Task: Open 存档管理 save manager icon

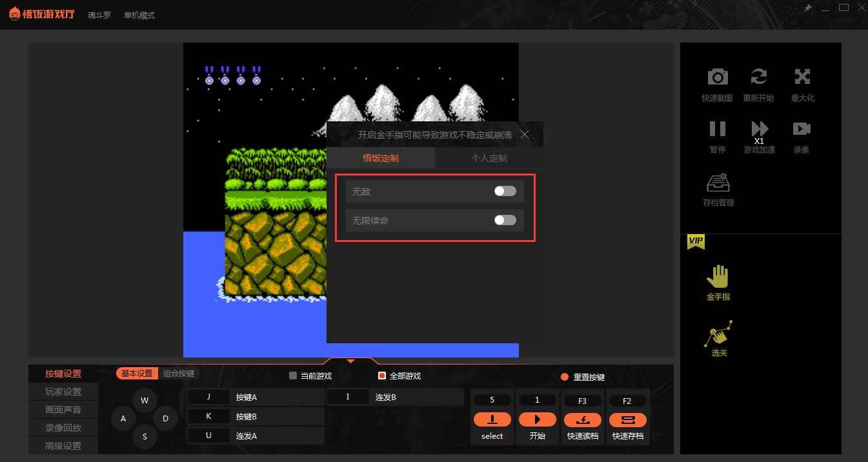Action: [718, 183]
